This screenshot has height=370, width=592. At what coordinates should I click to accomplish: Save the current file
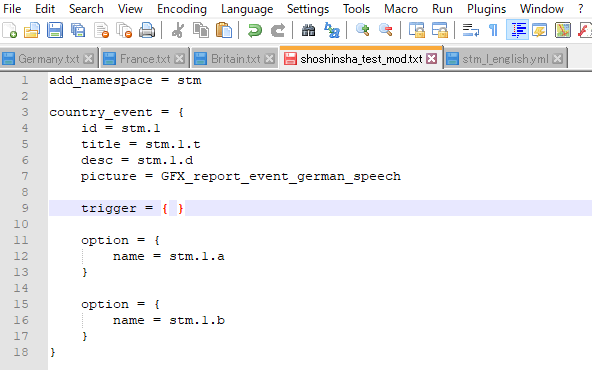point(55,30)
